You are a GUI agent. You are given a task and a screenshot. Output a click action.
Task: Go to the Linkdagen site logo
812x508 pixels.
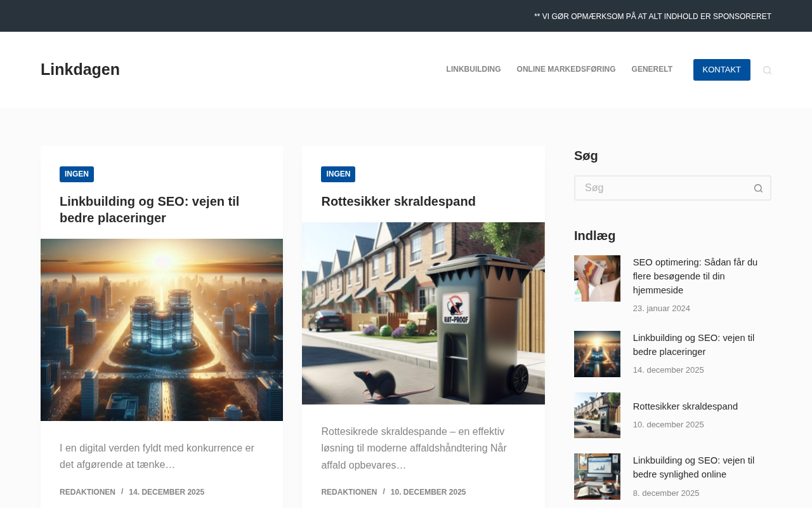pos(80,69)
